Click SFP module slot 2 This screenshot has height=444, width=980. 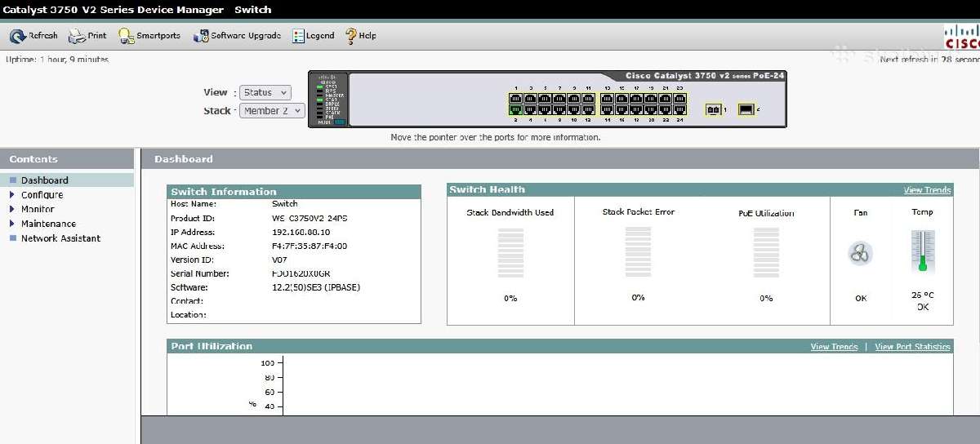[746, 109]
